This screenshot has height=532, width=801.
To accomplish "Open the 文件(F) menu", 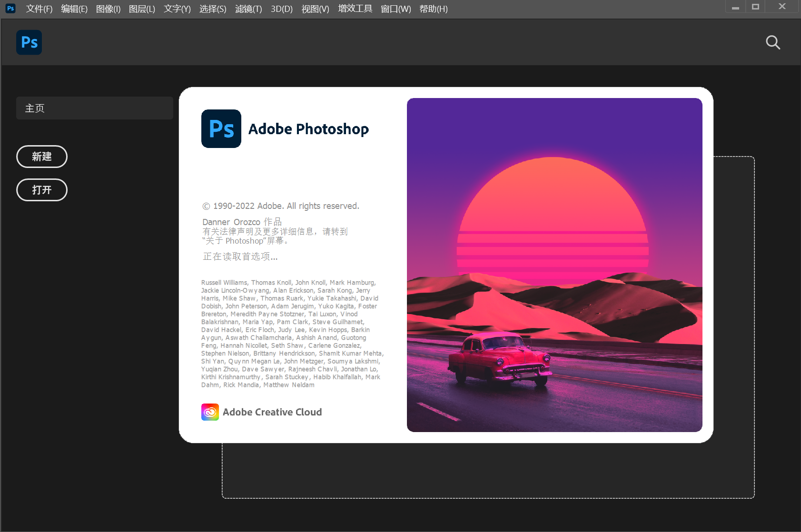I will [39, 9].
